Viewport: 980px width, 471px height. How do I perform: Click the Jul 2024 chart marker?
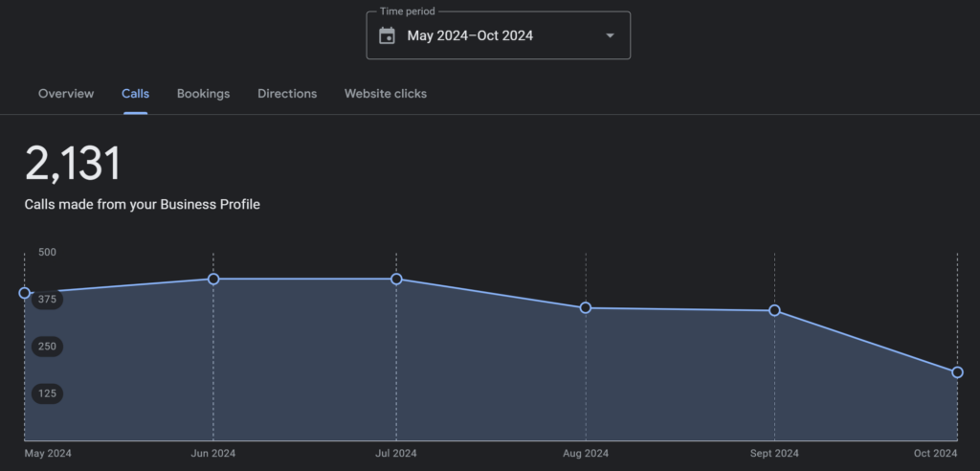(396, 279)
